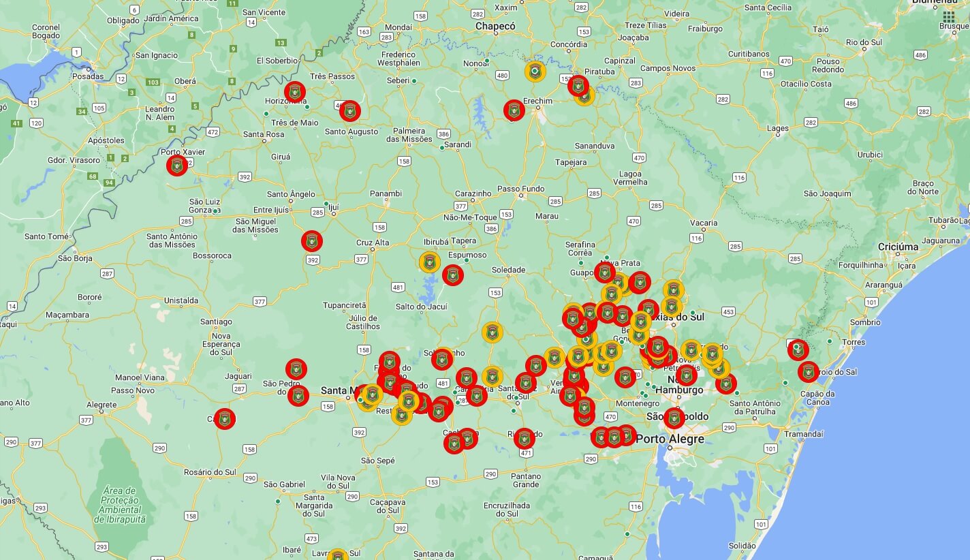The height and width of the screenshot is (560, 970).
Task: Click red marker beside route 392 south of Ijuí
Action: [x=312, y=241]
